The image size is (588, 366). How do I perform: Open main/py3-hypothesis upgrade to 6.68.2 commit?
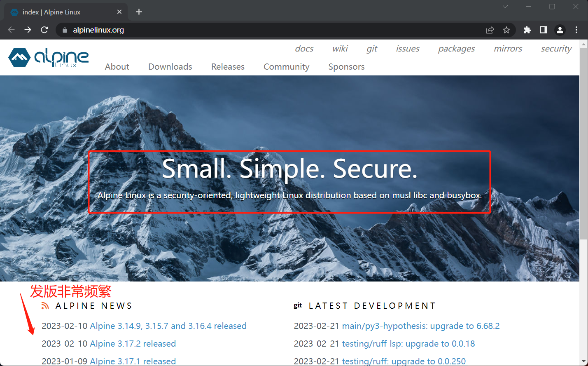pos(421,326)
